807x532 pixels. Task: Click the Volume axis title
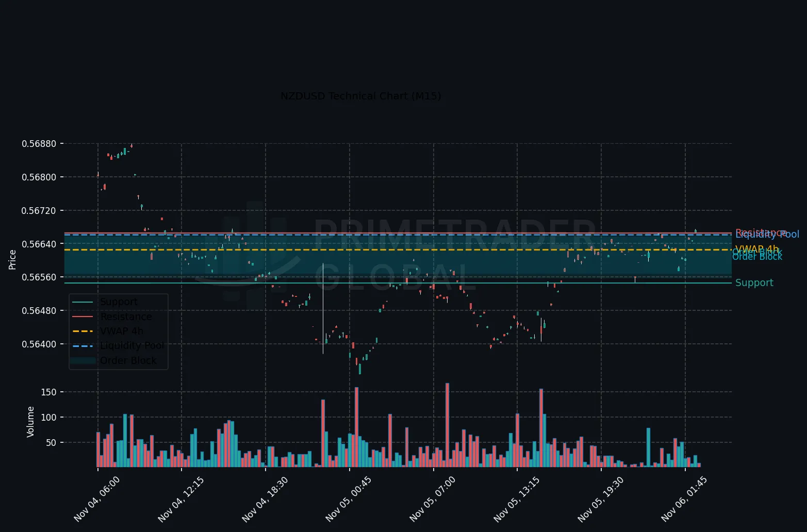(30, 422)
